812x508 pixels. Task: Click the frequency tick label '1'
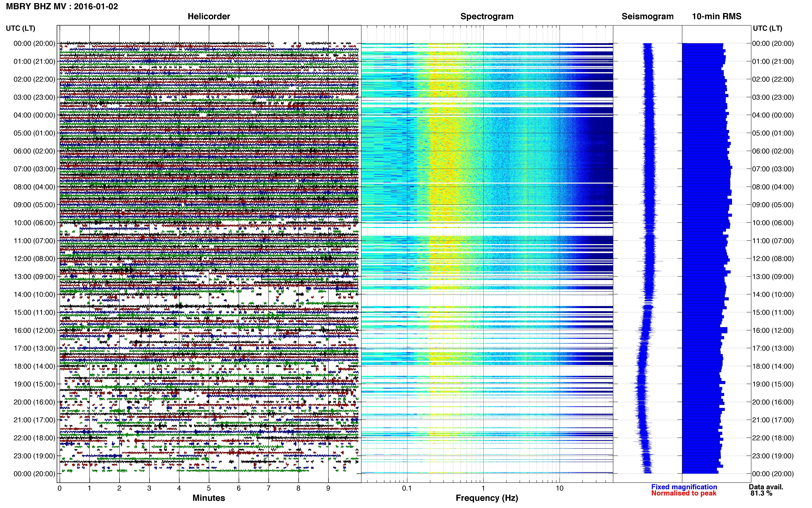tap(483, 488)
